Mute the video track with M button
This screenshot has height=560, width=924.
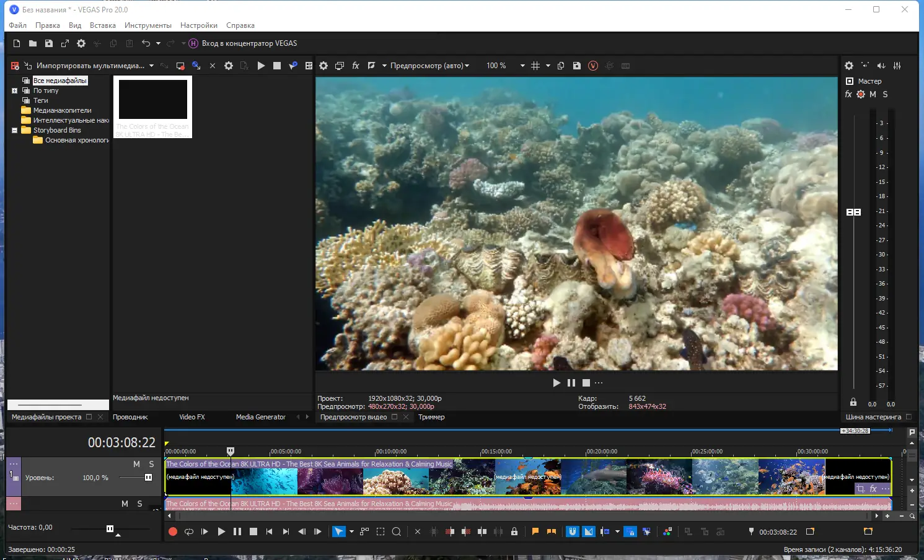tap(136, 464)
